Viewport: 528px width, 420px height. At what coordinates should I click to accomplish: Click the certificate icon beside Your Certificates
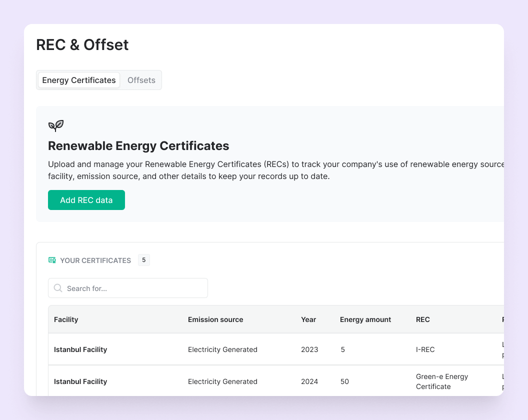52,260
